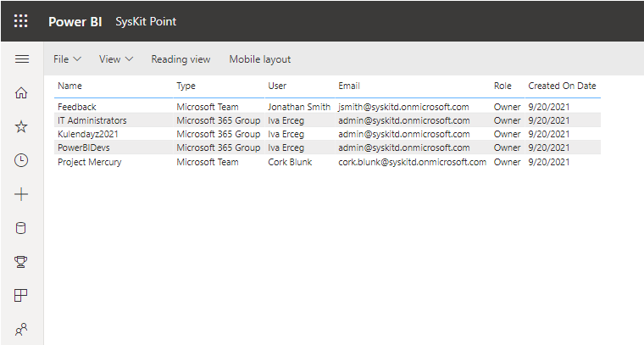The image size is (644, 345).
Task: Click Microsoft 365 Group in PowerBIDevs row
Action: point(219,147)
